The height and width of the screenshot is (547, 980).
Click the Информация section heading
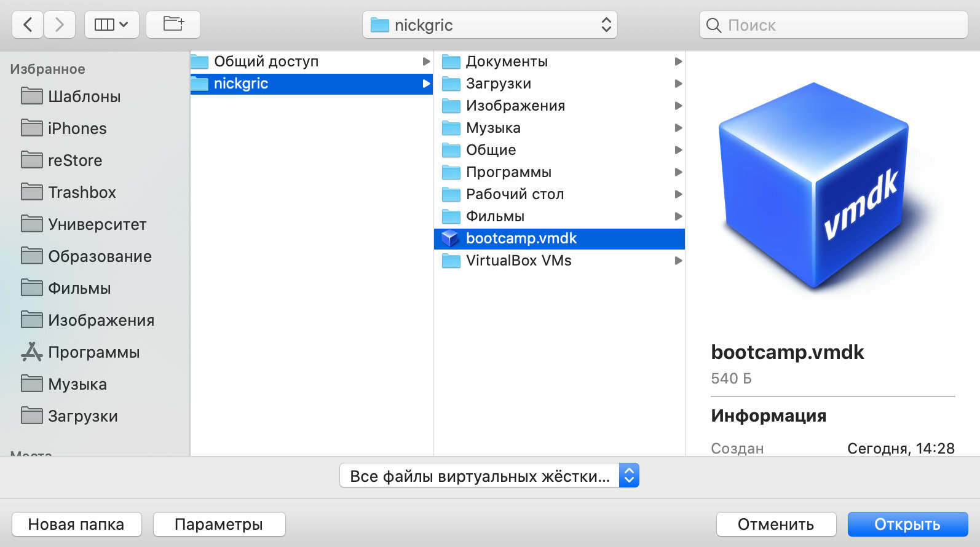[769, 416]
